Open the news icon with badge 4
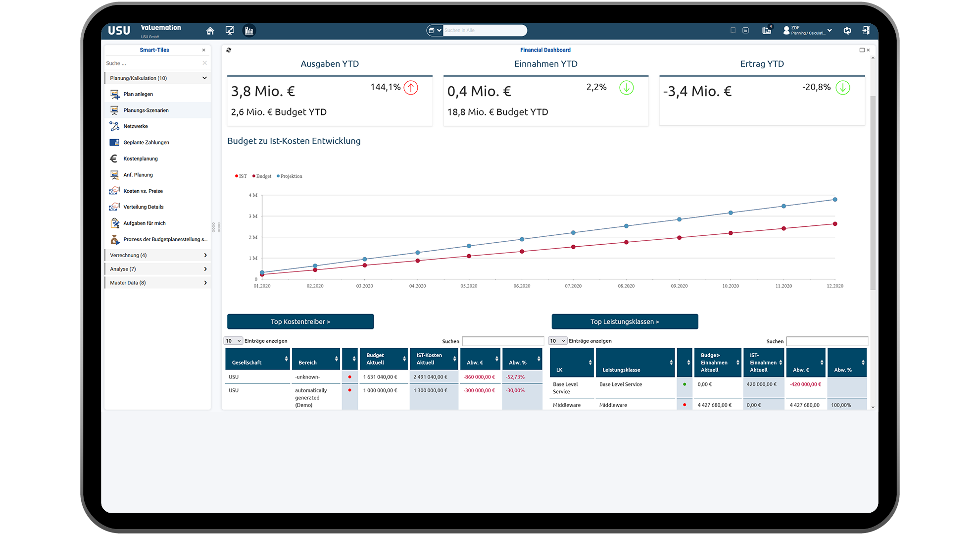Screen dimensions: 980x535 pyautogui.click(x=767, y=30)
